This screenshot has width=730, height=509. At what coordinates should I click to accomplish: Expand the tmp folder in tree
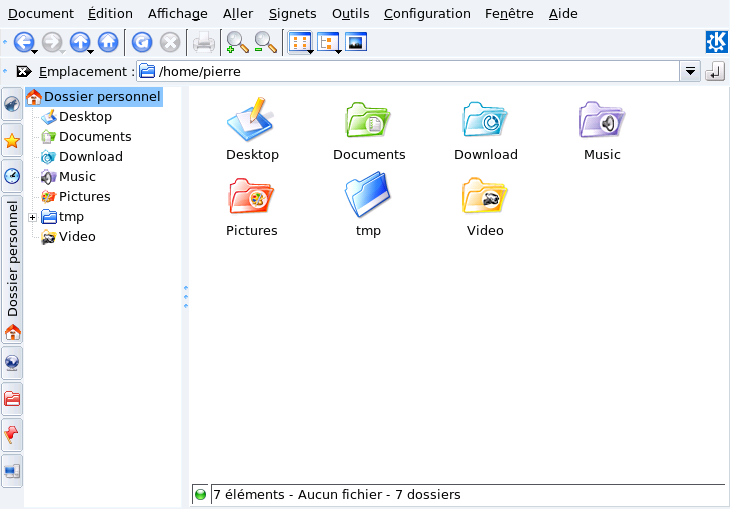point(33,217)
